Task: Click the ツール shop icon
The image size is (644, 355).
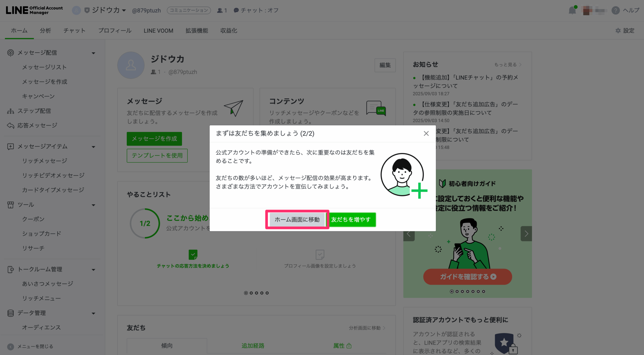Action: [x=10, y=205]
